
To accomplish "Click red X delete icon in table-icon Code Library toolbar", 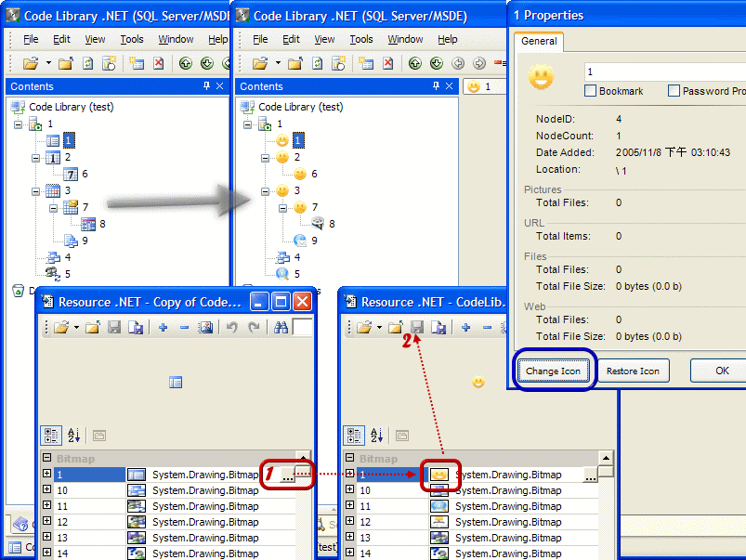I will (159, 63).
